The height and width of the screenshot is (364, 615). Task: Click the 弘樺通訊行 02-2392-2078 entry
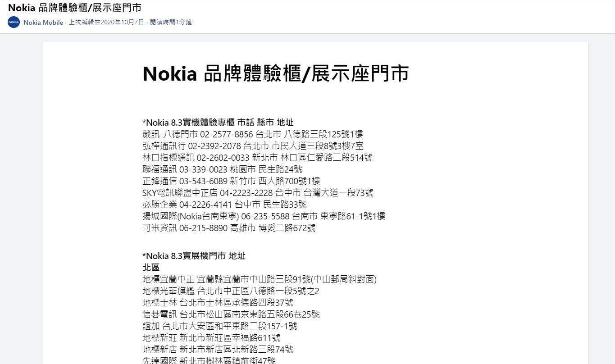253,146
